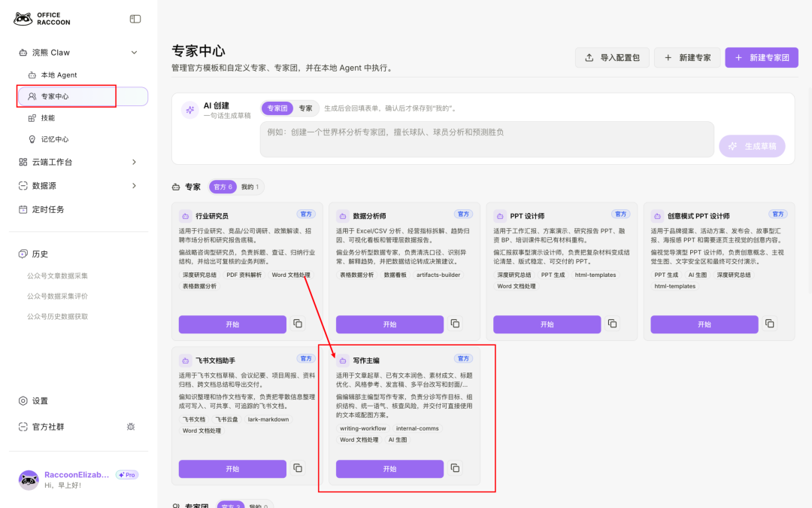Click 数据看板 tag on 数据分析师
812x508 pixels.
(x=395, y=275)
